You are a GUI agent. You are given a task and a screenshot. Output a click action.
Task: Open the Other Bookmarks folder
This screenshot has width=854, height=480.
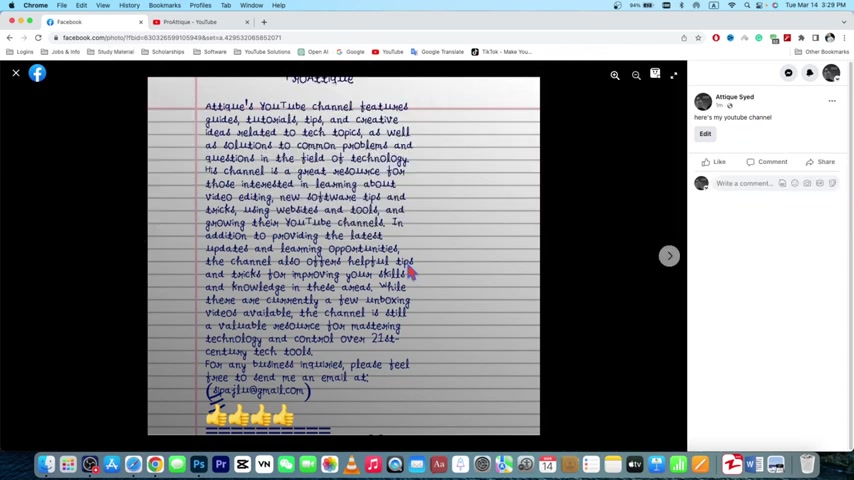tap(822, 52)
